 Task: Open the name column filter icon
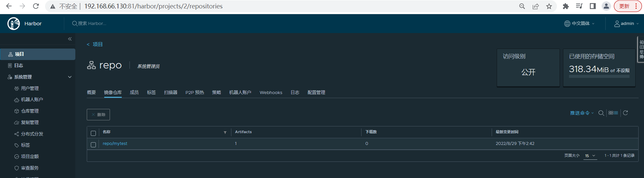225,132
